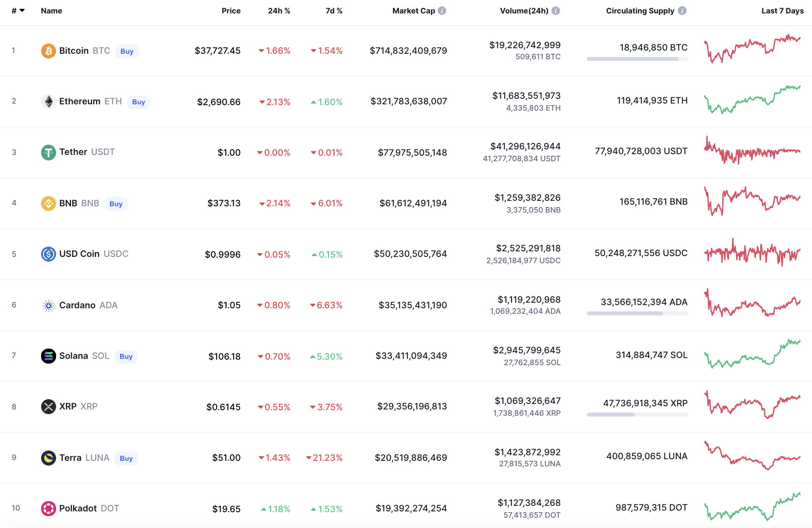Toggle rank sort arrow next to #
This screenshot has width=812, height=528.
pyautogui.click(x=22, y=11)
